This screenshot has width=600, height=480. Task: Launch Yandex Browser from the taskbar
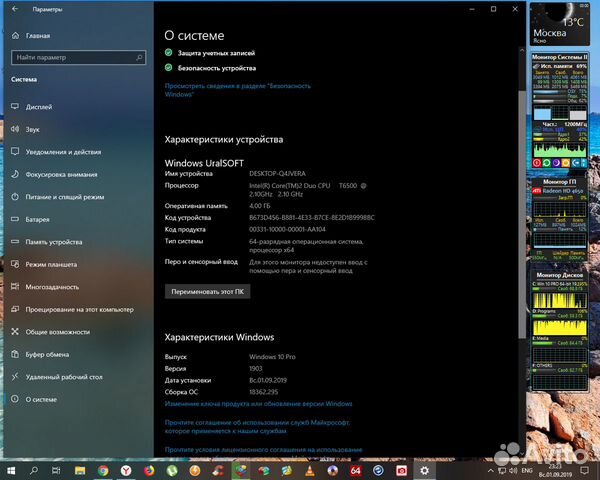point(126,470)
